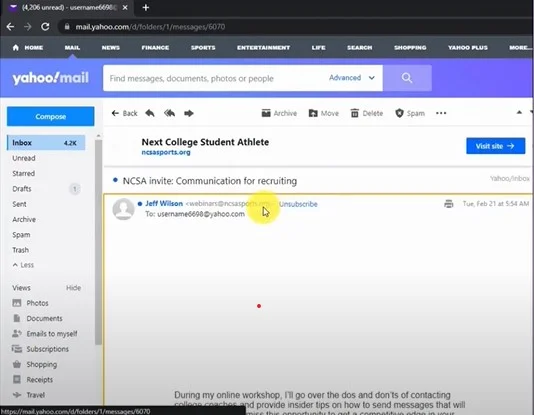The height and width of the screenshot is (415, 534).
Task: Click the Forward arrow icon
Action: point(189,113)
